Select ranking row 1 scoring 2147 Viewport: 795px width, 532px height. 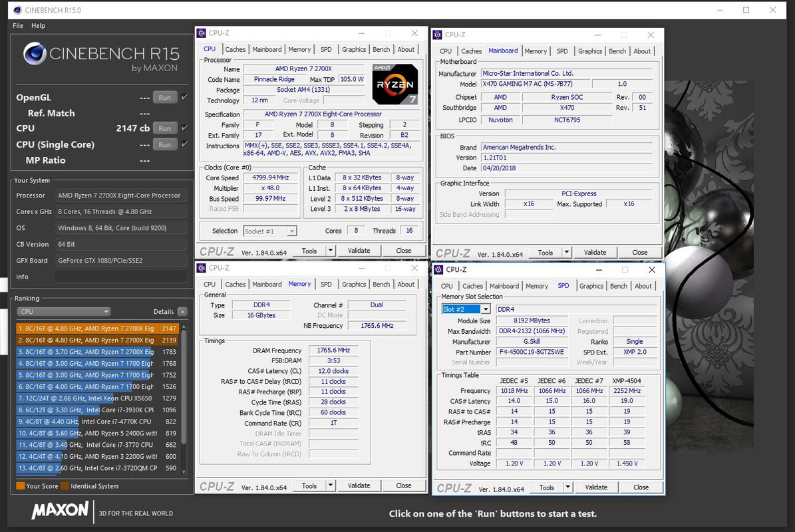(97, 329)
